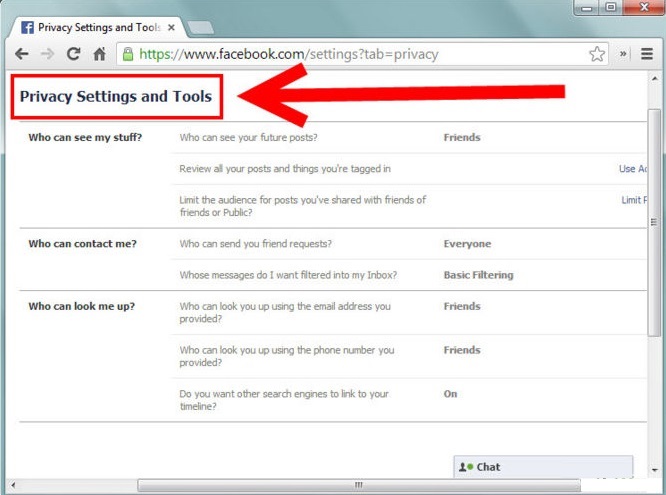This screenshot has width=666, height=495.
Task: Minimize the browser window
Action: [587, 7]
